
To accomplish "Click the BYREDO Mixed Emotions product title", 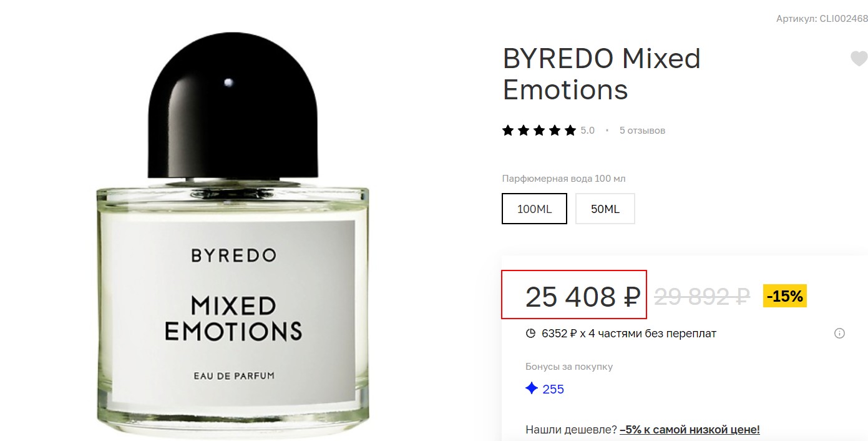I will click(602, 74).
